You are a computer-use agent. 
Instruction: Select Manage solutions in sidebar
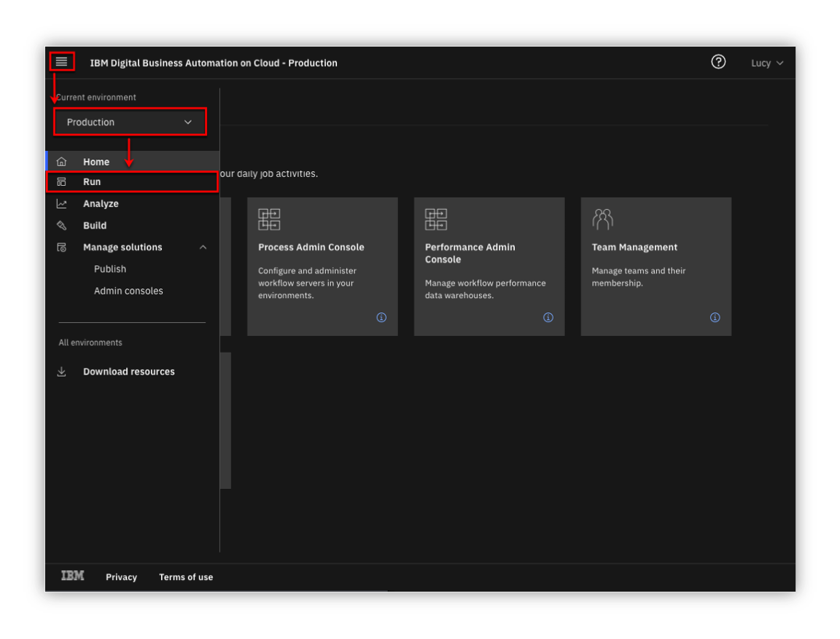122,247
